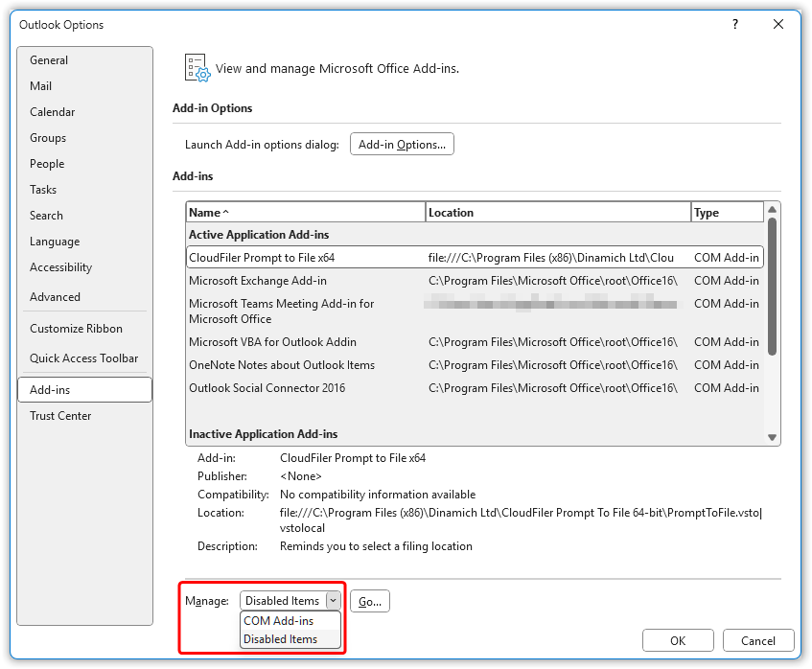Open the Calendar options category

click(85, 112)
